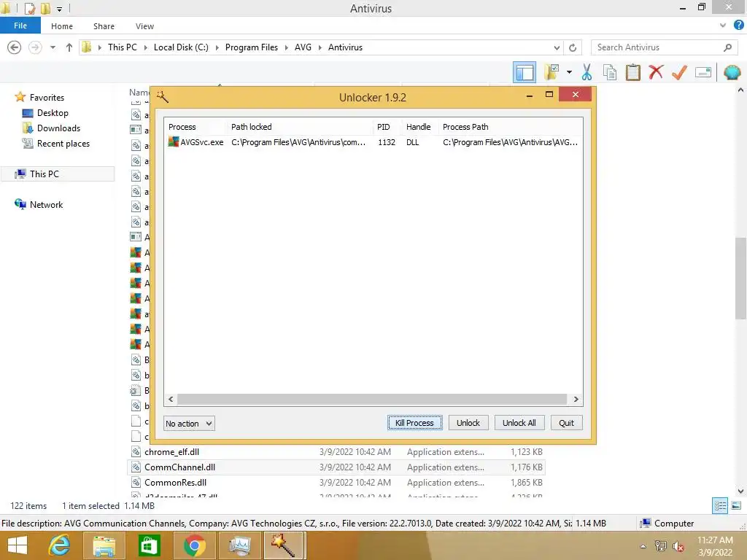Screen dimensions: 747x560
Task: Click the Handle column header
Action: pos(419,127)
